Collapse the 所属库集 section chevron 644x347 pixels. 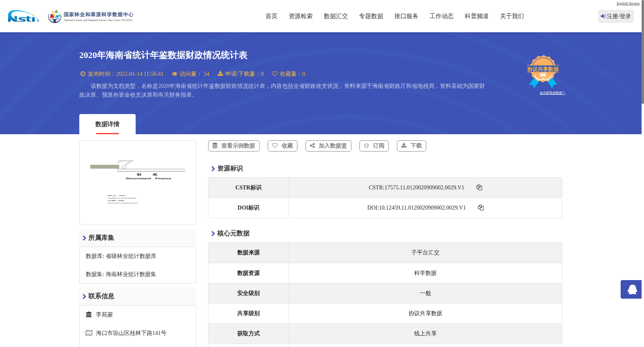tap(84, 238)
